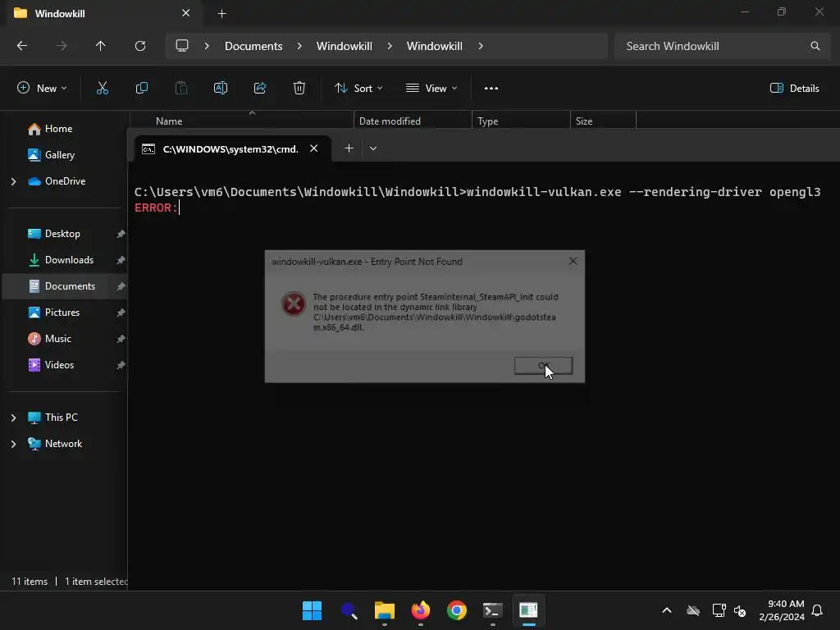The height and width of the screenshot is (630, 840).
Task: Click the Paste icon in toolbar
Action: 181,89
